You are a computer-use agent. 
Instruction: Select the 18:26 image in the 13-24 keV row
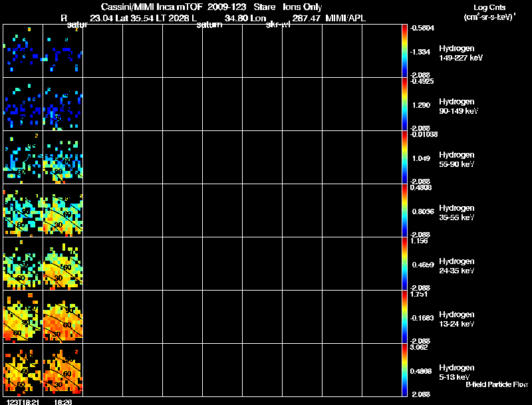[63, 317]
